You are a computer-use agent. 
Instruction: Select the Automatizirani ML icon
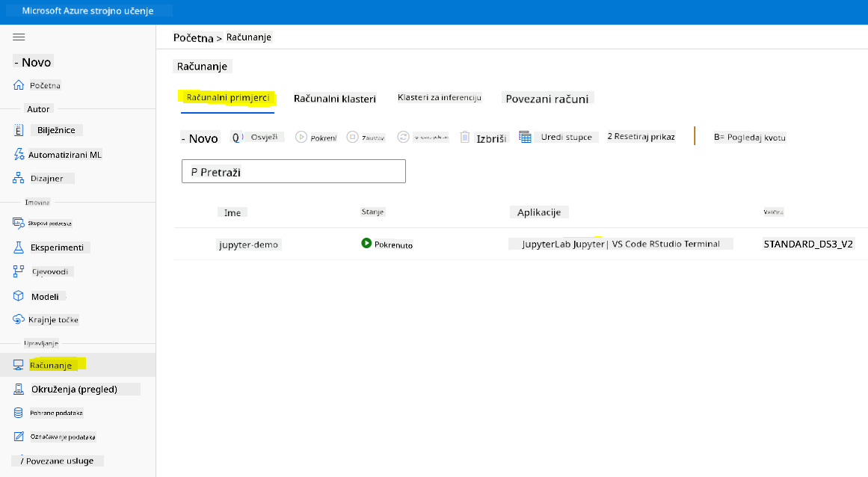coord(19,154)
